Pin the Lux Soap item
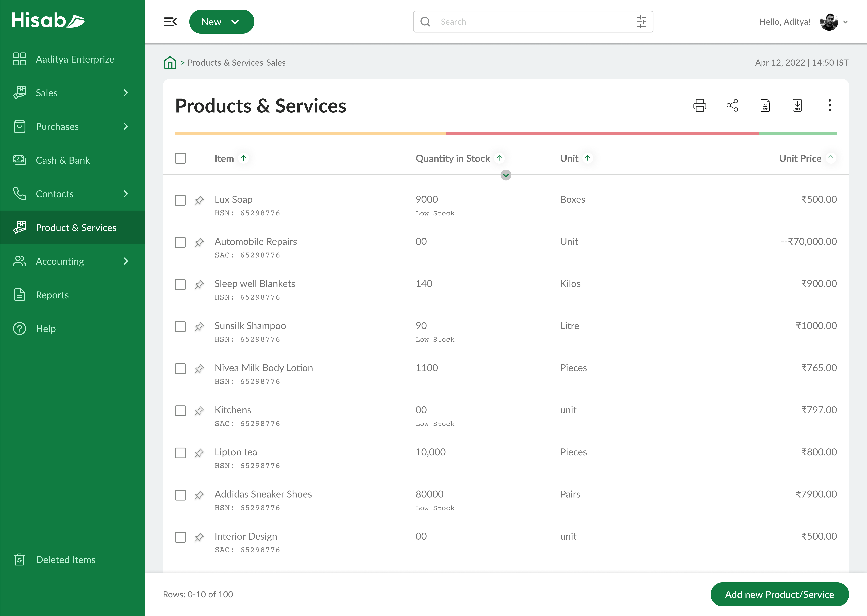The height and width of the screenshot is (616, 867). click(199, 200)
